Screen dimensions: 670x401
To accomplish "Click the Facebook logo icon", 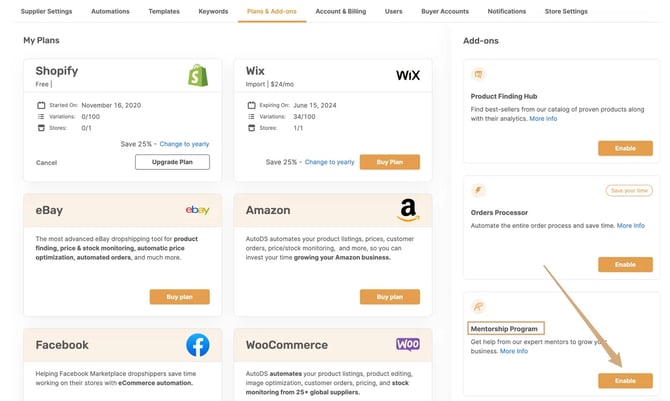I will click(198, 345).
